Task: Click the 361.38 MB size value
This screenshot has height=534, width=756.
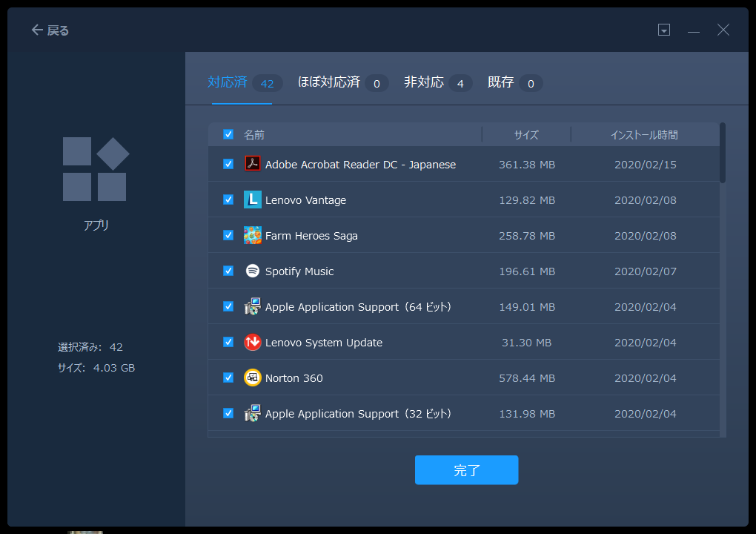Action: pos(526,165)
